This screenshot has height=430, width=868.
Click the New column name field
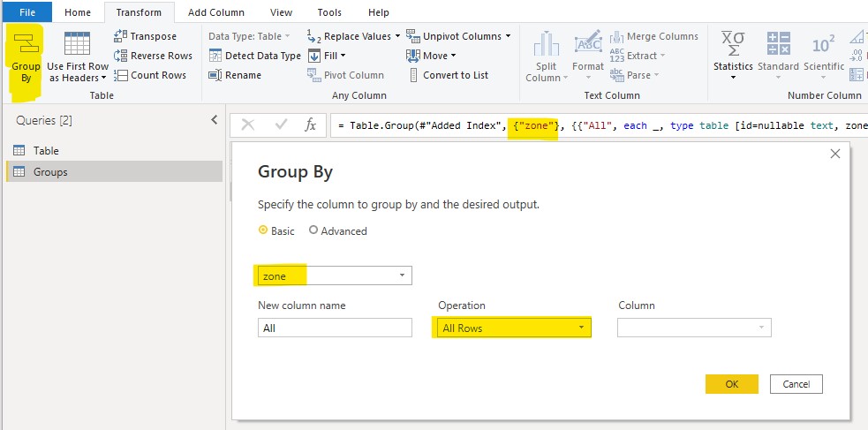[x=335, y=328]
